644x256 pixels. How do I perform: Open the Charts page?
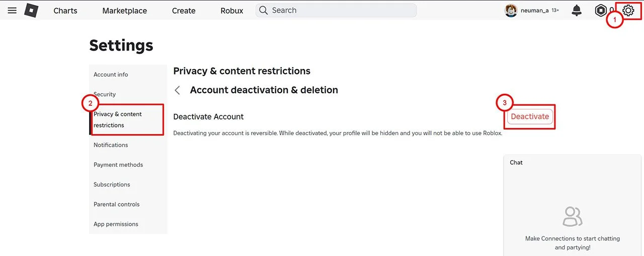point(65,11)
